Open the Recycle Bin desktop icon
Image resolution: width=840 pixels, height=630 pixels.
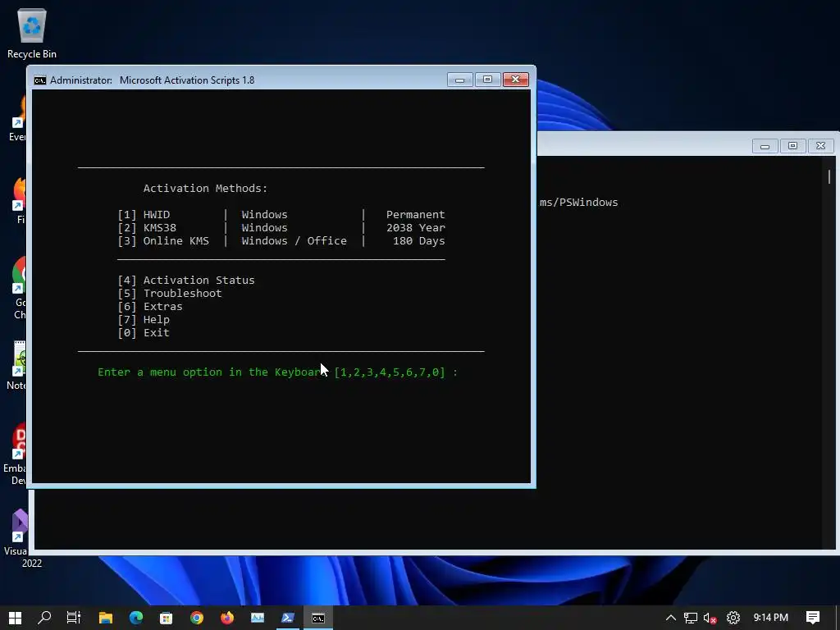[32, 34]
